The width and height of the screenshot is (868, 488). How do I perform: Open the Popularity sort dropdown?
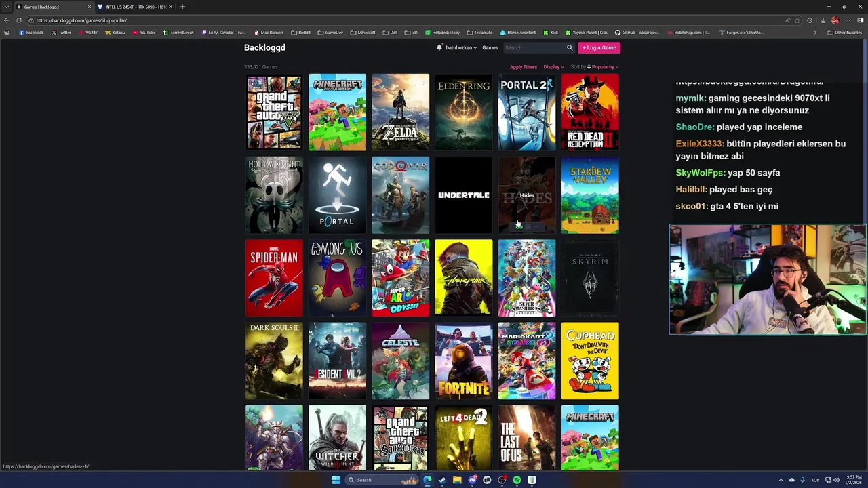pos(605,67)
